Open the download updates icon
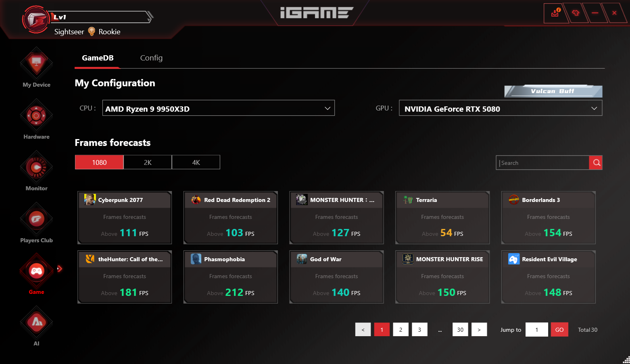Image resolution: width=630 pixels, height=364 pixels. pyautogui.click(x=556, y=13)
